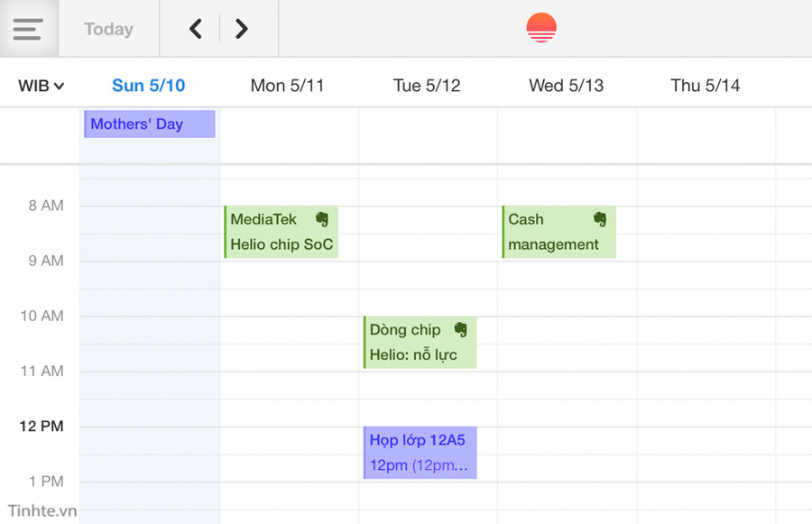
Task: Open the sidebar hamburger menu
Action: point(30,28)
